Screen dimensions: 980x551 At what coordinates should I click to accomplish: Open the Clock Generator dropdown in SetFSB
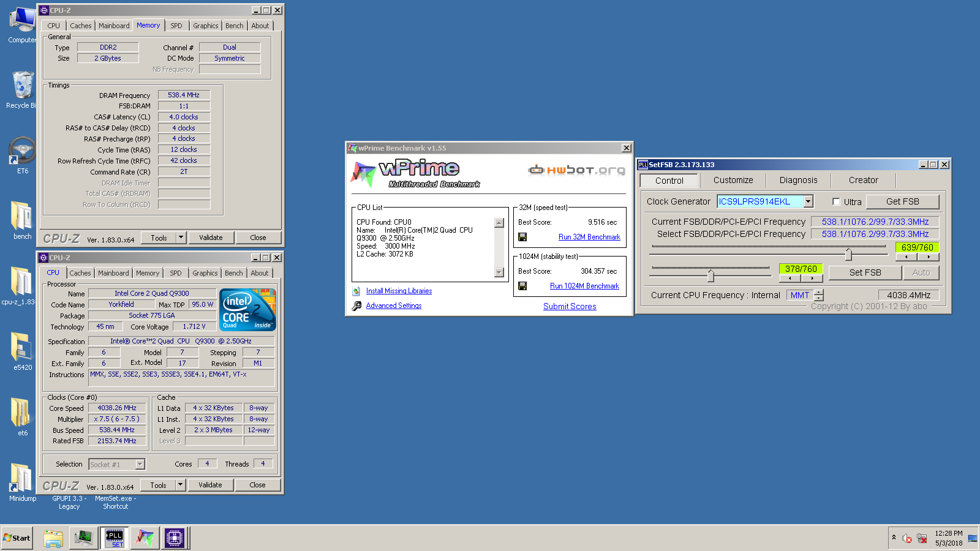pos(809,201)
